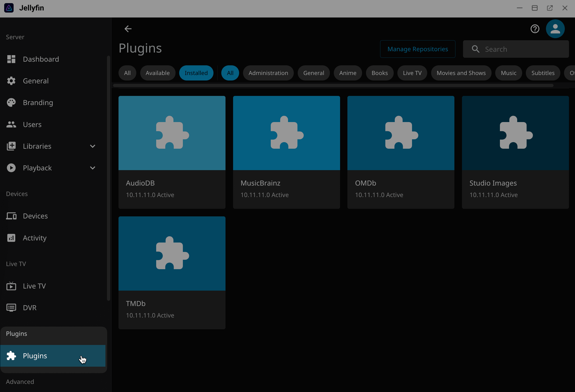Filter by Anime category
This screenshot has width=575, height=392.
tap(348, 73)
